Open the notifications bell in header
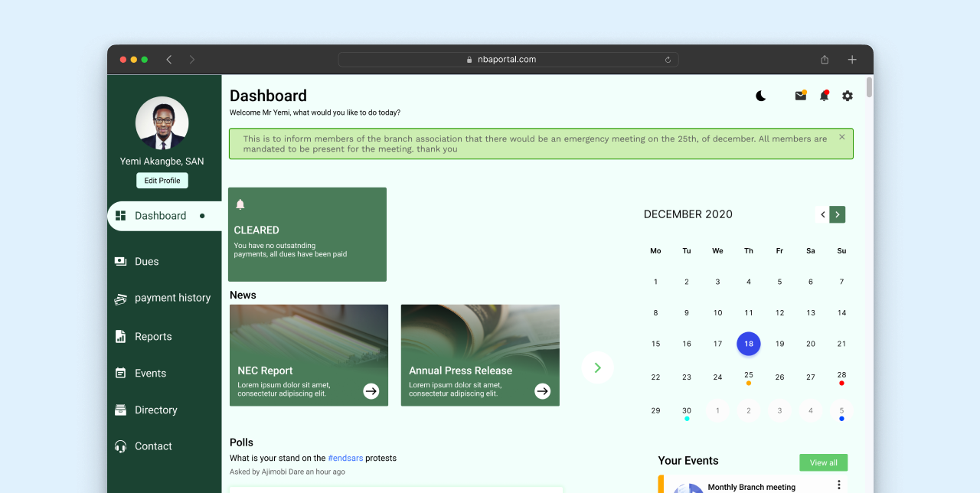980x493 pixels. [824, 96]
